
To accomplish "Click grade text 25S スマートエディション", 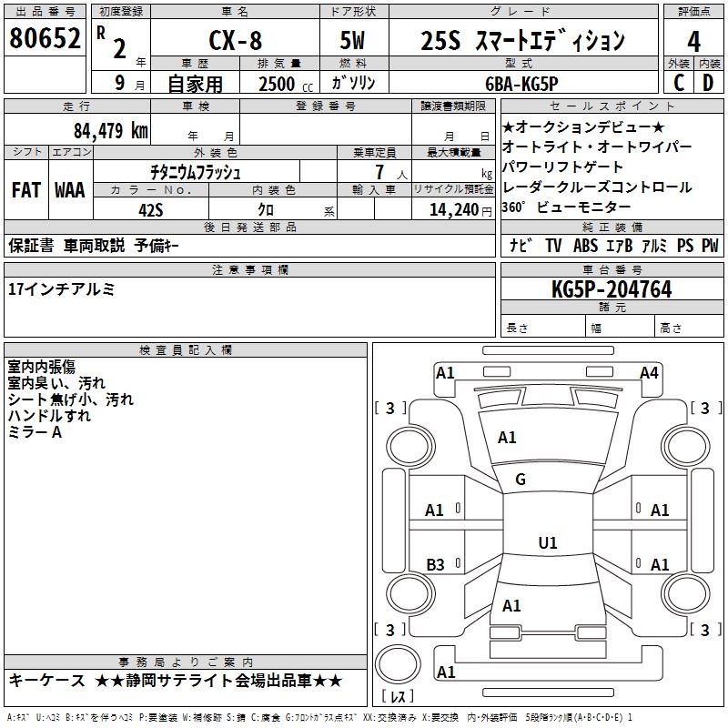I will coord(522,40).
